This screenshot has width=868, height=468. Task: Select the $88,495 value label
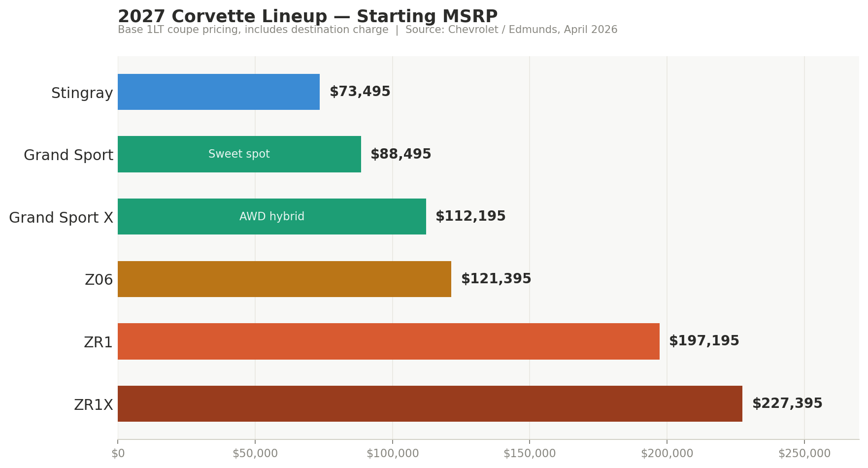tap(401, 154)
